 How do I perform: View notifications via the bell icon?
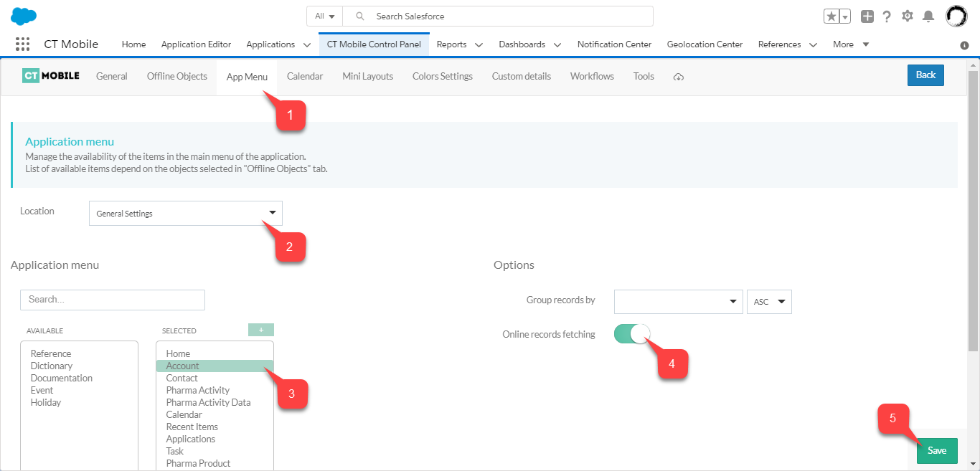(x=928, y=16)
